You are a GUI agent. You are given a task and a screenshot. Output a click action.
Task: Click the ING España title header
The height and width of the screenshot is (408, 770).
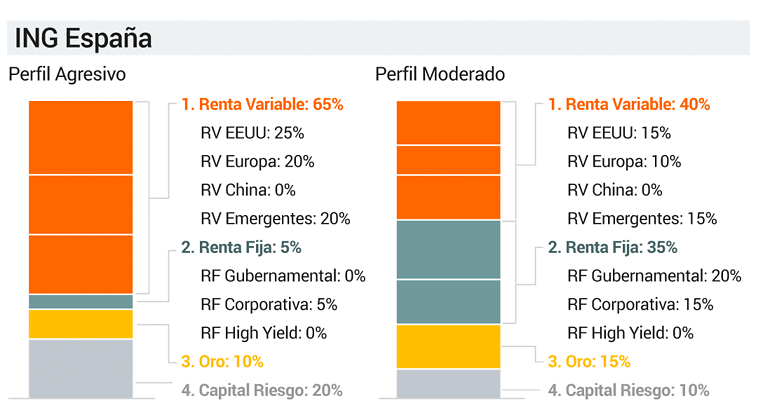click(x=83, y=38)
